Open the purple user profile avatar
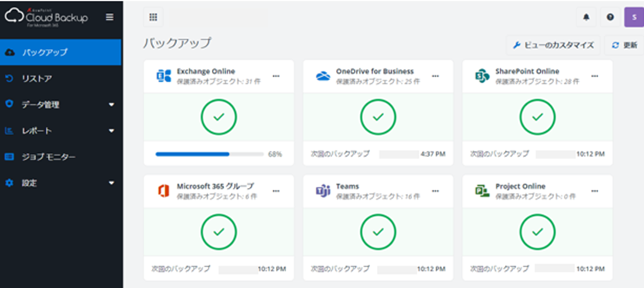This screenshot has width=644, height=288. 634,17
